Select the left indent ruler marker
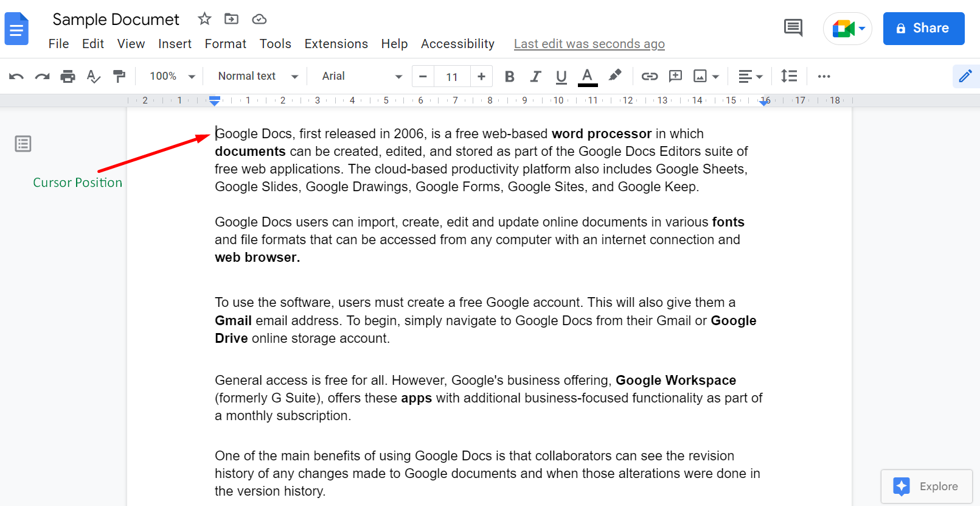 tap(215, 100)
